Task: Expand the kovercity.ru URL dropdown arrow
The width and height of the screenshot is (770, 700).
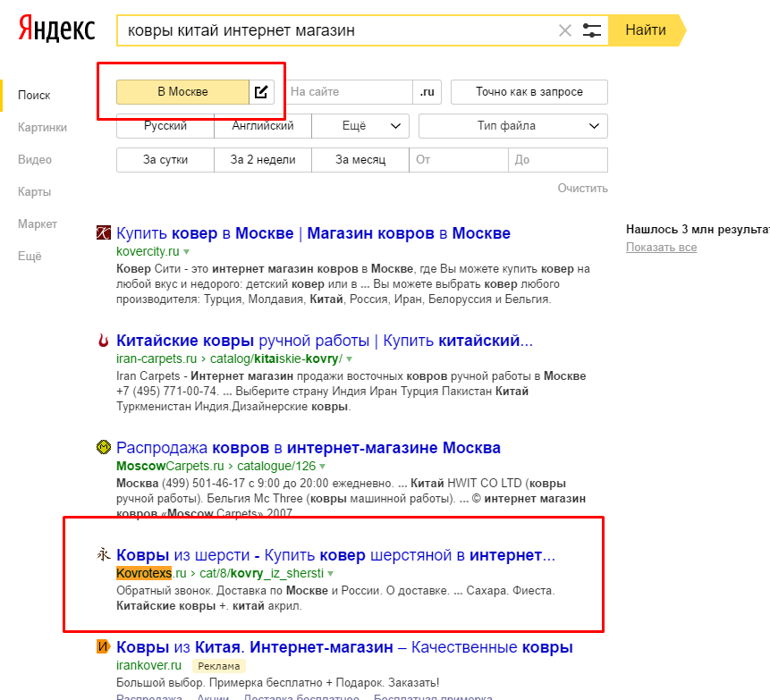Action: coord(186,252)
